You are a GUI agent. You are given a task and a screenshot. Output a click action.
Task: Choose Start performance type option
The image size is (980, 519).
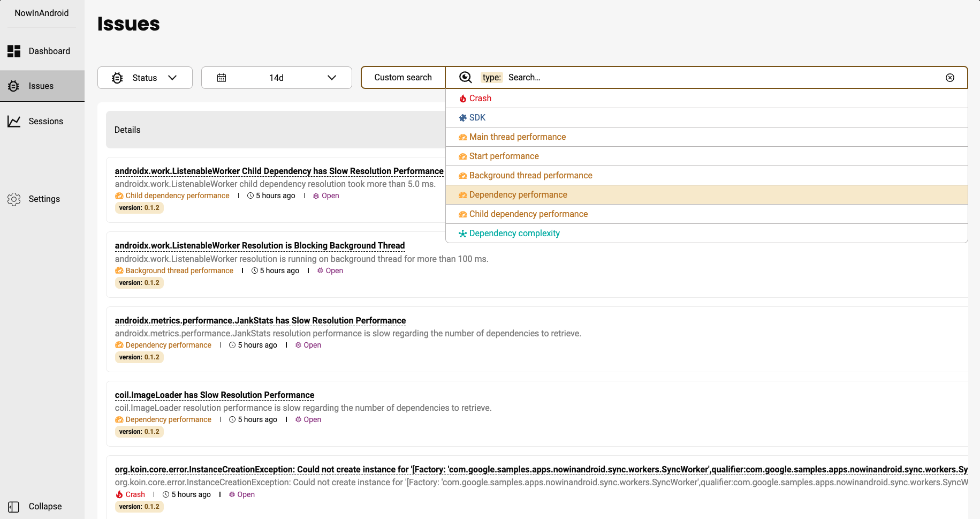click(504, 156)
